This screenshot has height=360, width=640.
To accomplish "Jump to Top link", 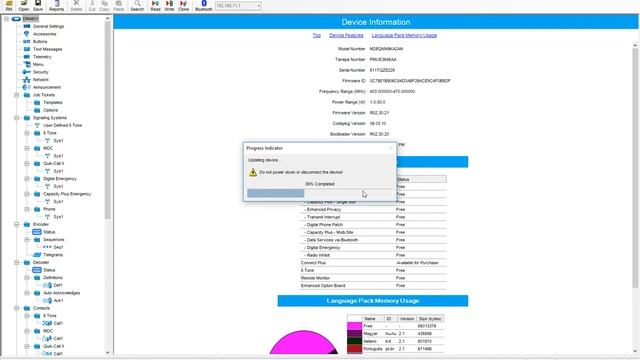I will coord(317,36).
